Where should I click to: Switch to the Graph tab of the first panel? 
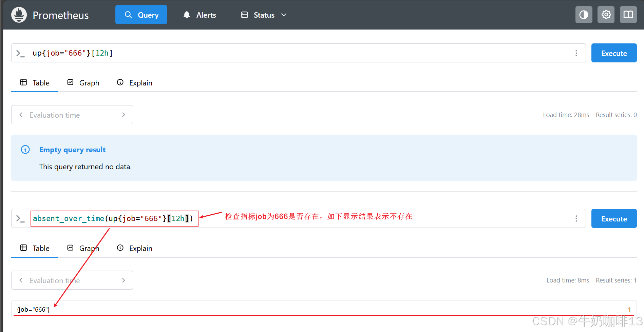[83, 83]
